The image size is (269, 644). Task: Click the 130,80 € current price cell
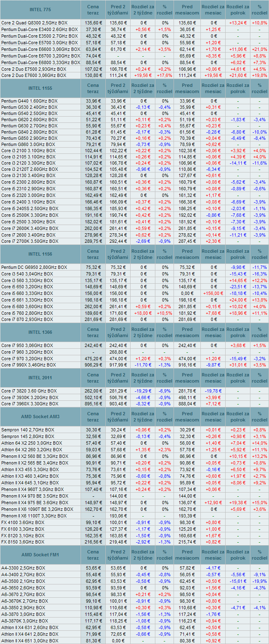point(93,76)
